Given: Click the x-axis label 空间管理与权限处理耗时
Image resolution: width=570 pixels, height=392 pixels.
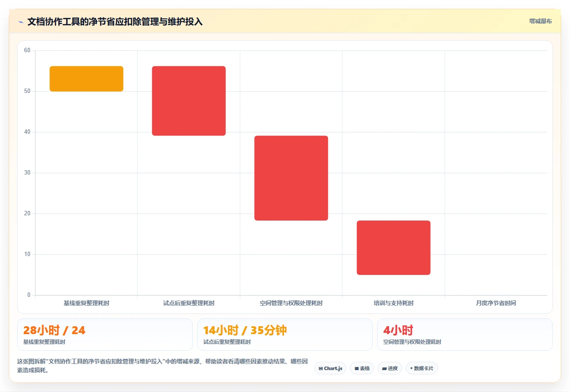Looking at the screenshot, I should 291,303.
